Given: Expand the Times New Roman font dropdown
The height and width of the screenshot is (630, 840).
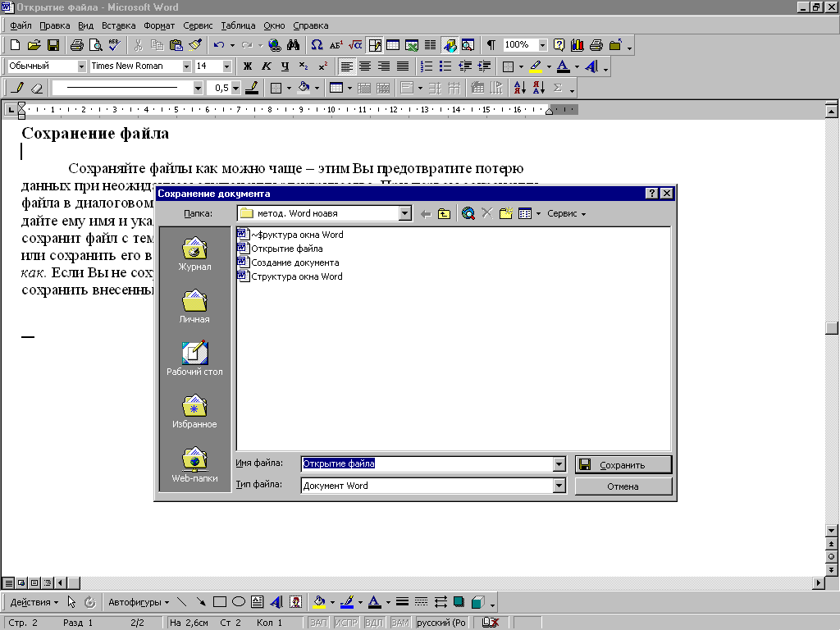Looking at the screenshot, I should coord(186,66).
